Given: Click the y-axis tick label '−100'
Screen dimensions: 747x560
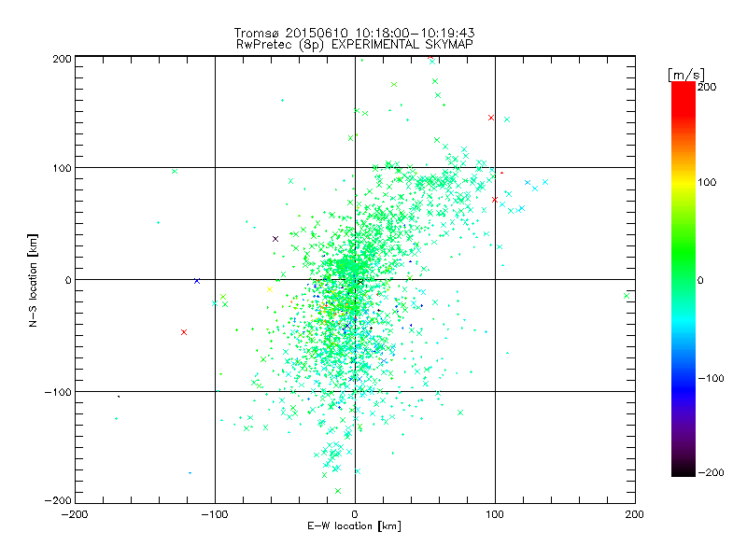Looking at the screenshot, I should pyautogui.click(x=58, y=392).
